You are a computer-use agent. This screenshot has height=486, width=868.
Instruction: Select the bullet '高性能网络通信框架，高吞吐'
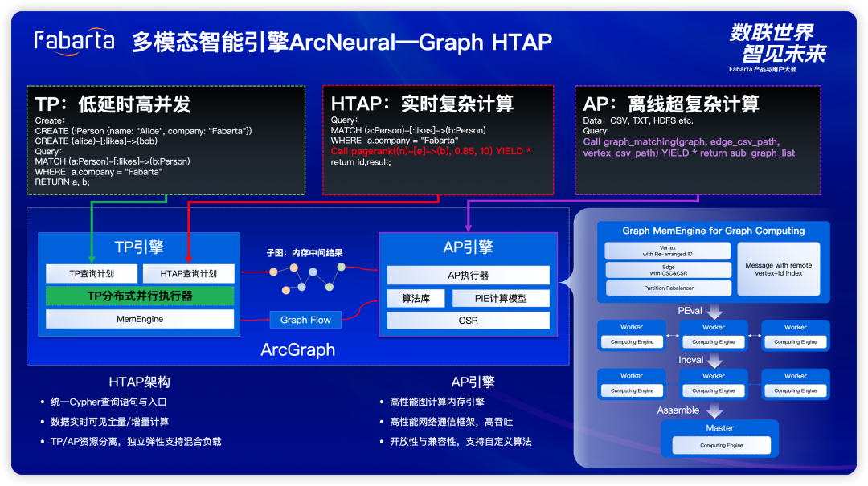point(451,422)
